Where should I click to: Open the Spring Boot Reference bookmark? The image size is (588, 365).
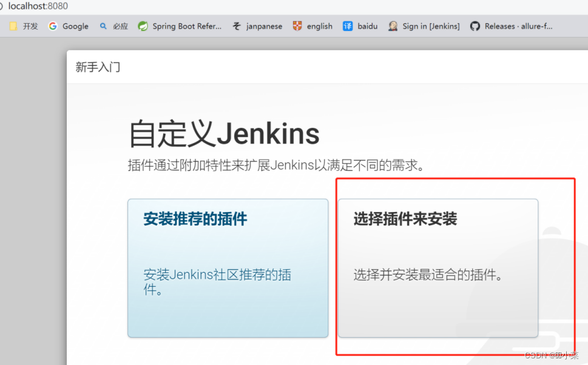coord(180,26)
